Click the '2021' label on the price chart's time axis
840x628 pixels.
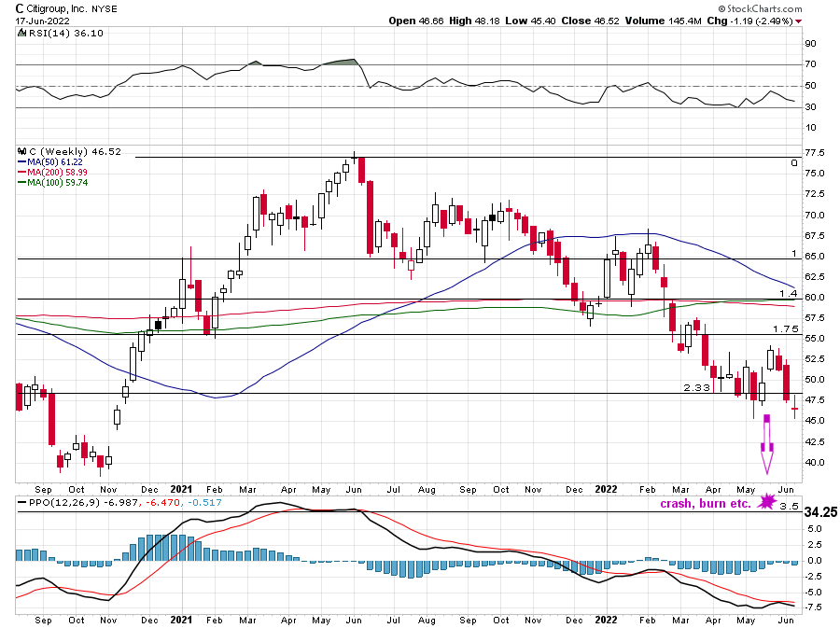[x=181, y=489]
